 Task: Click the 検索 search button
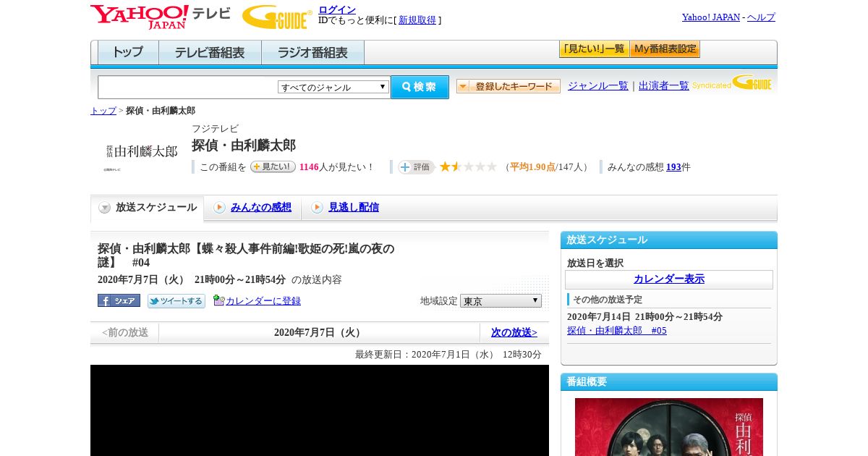point(420,87)
